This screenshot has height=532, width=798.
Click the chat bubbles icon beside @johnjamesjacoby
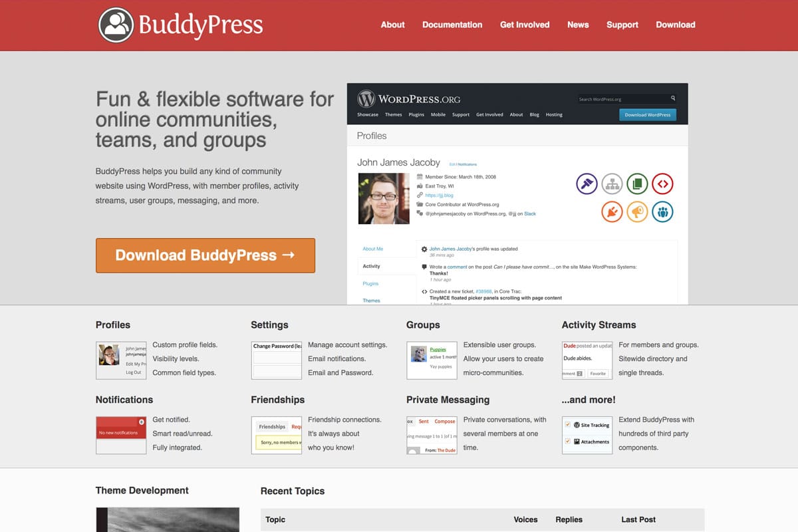click(x=420, y=213)
